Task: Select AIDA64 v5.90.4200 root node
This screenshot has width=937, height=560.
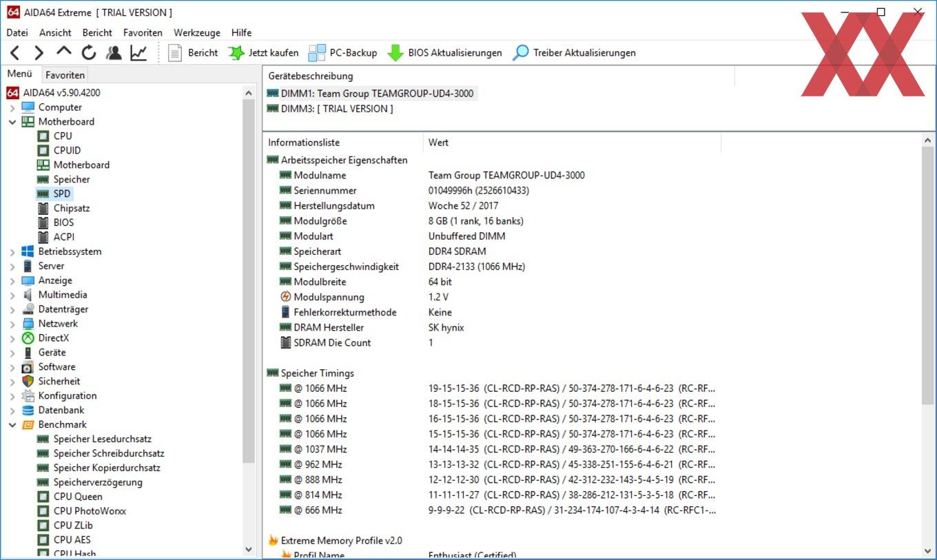Action: click(x=62, y=92)
